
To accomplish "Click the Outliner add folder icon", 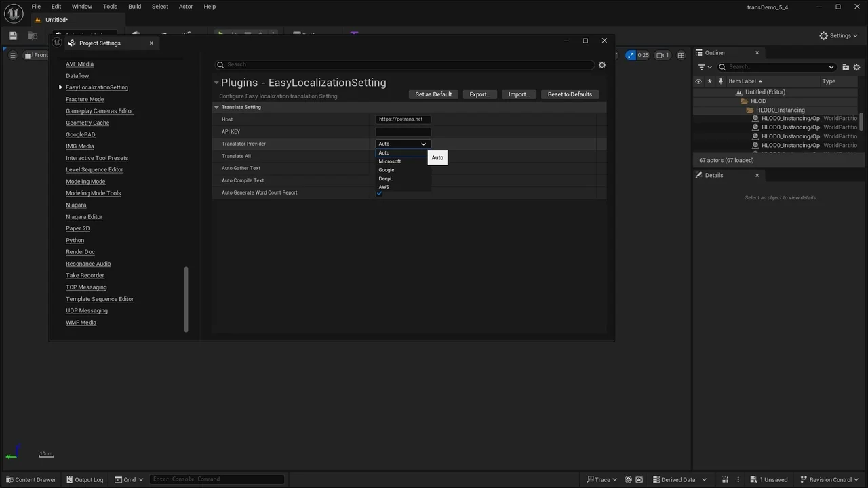I will coord(846,67).
